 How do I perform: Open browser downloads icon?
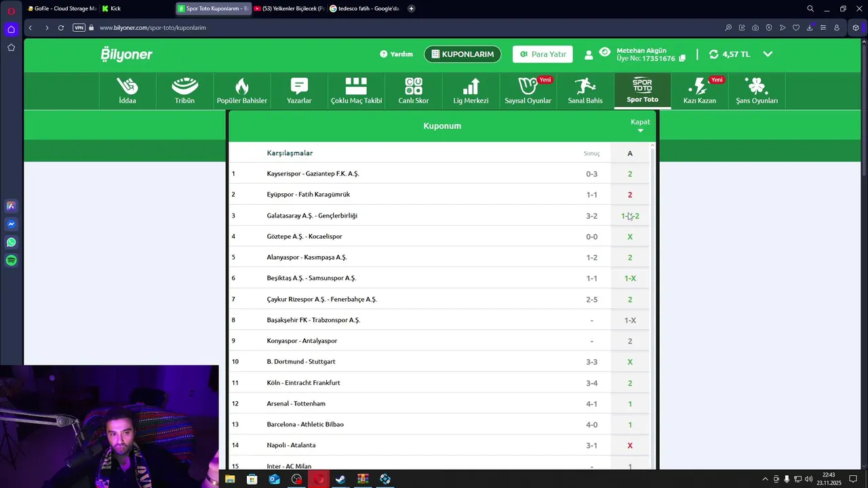(x=810, y=28)
